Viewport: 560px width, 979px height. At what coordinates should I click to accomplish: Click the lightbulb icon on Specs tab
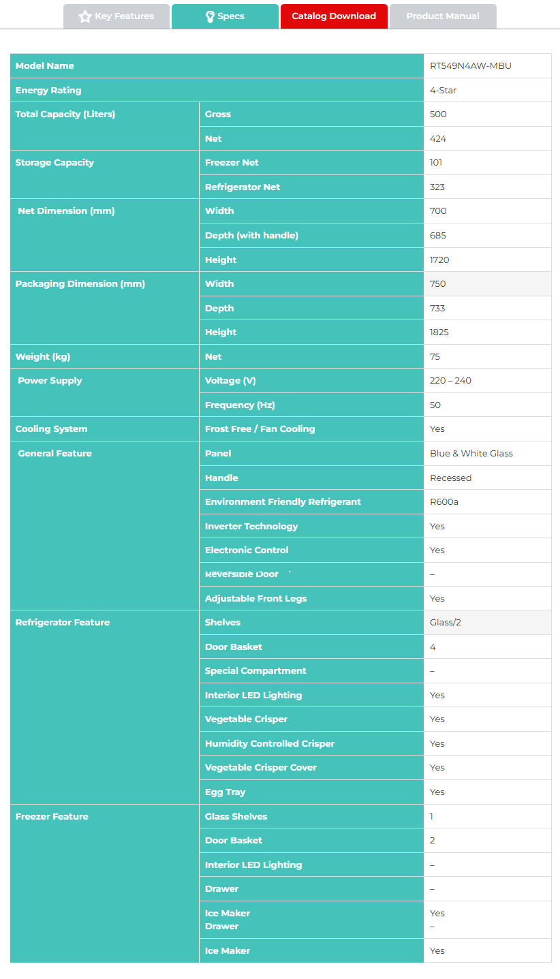210,16
